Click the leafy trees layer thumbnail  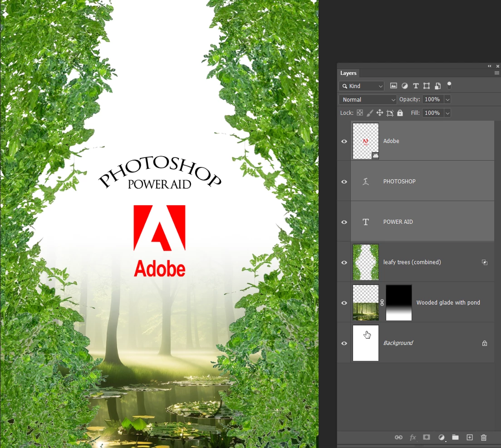coord(365,262)
